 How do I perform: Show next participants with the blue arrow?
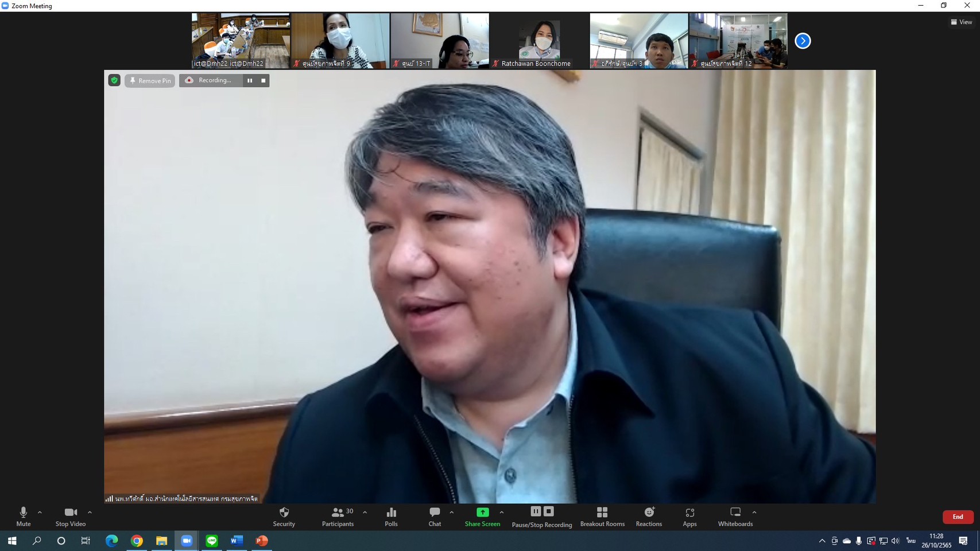point(803,41)
